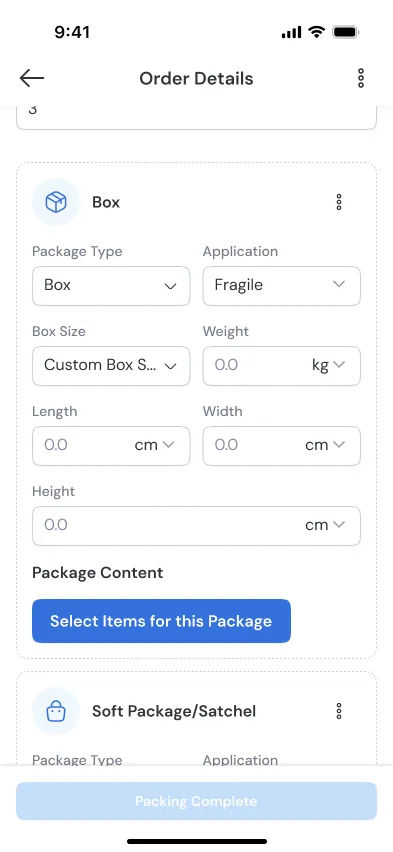Change the weight unit kg dropdown
The width and height of the screenshot is (393, 852).
pyautogui.click(x=328, y=365)
